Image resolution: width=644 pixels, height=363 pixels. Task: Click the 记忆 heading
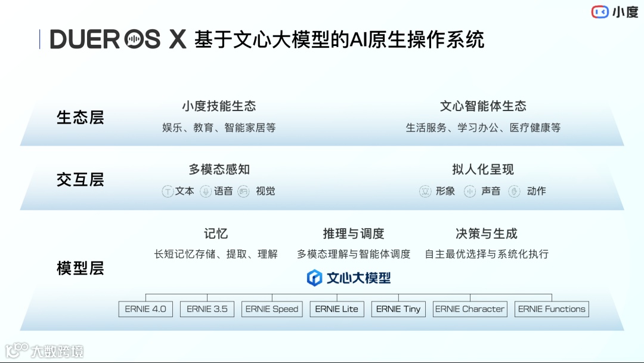click(216, 233)
